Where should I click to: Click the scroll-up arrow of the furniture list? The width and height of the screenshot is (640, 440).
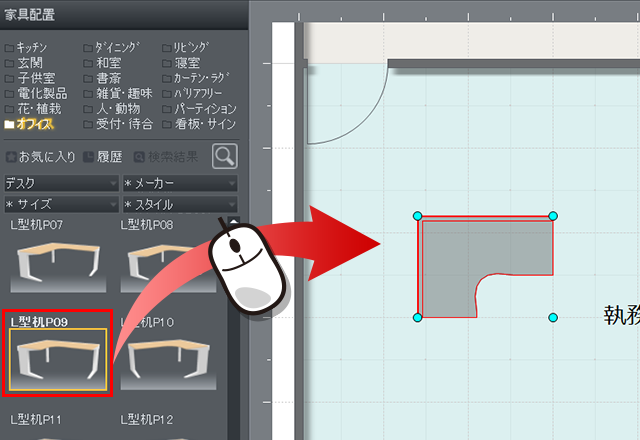(234, 223)
